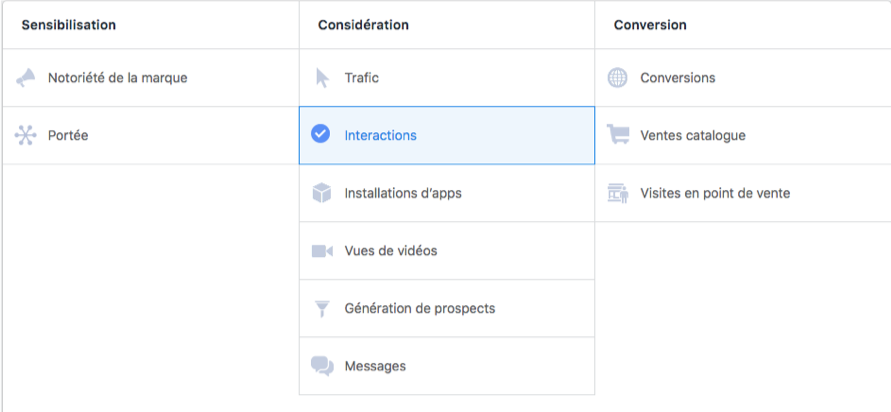Screen dimensions: 891x412
Task: Pick Vues de vidéos objective
Action: [x=391, y=251]
